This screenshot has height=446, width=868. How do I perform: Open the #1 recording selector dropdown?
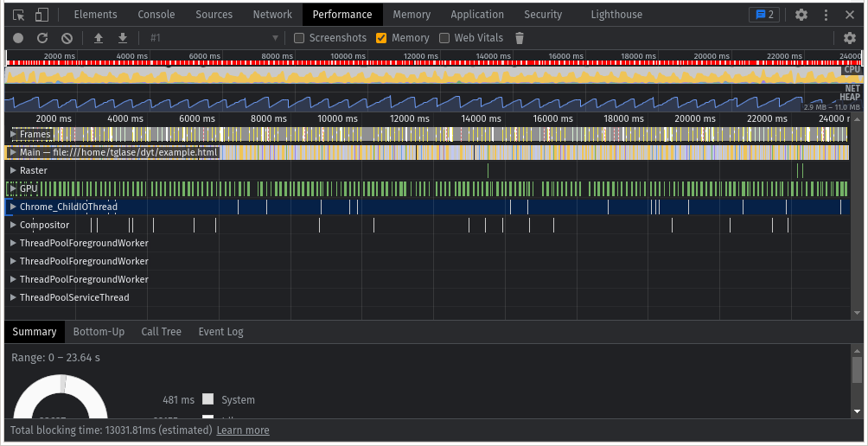click(x=214, y=38)
